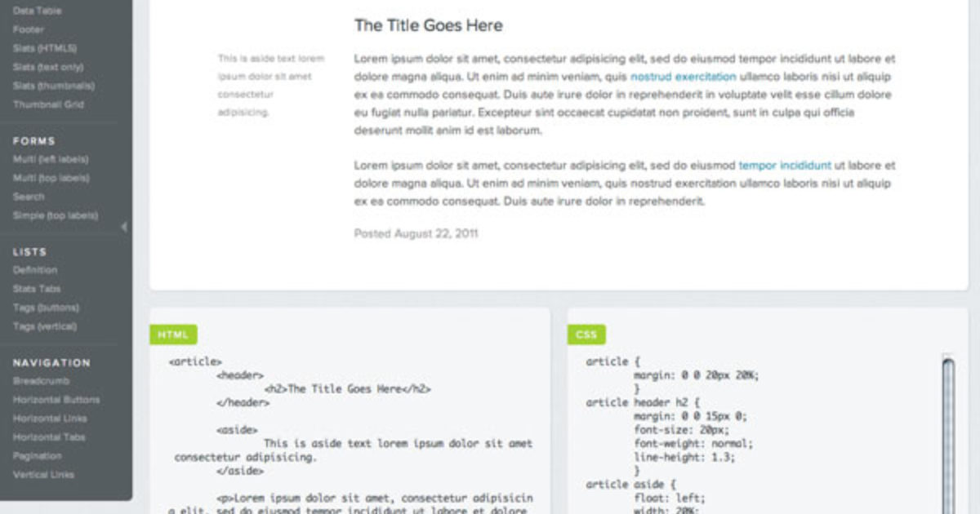Open the 'nostrud exercitation' link

[683, 77]
